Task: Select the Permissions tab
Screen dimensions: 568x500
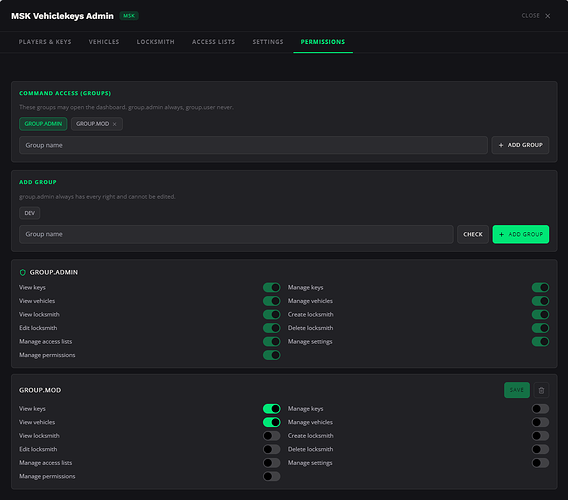Action: (323, 42)
